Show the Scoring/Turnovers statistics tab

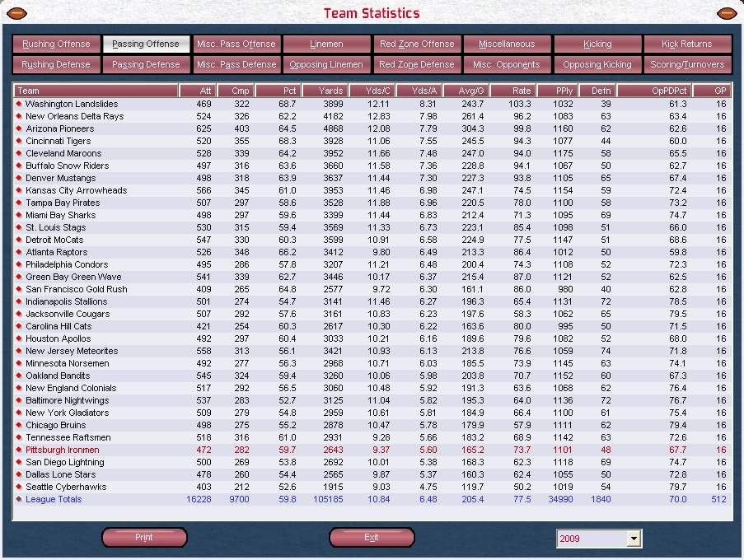(x=686, y=65)
